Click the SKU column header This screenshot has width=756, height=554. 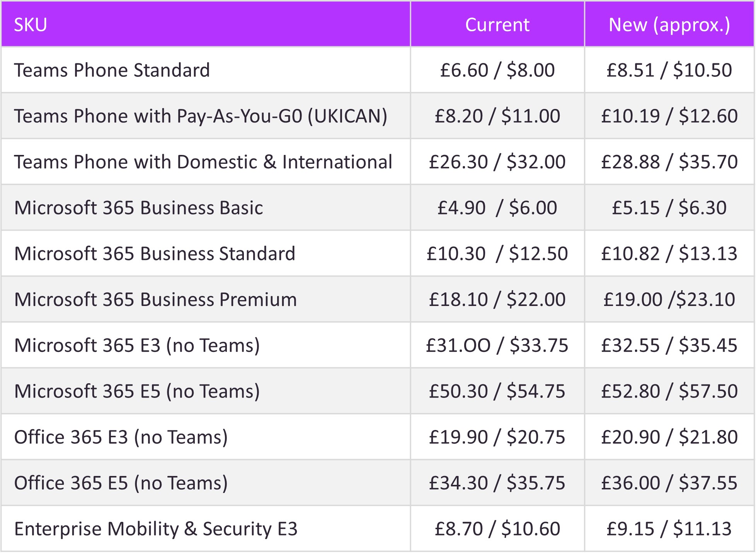pos(206,24)
